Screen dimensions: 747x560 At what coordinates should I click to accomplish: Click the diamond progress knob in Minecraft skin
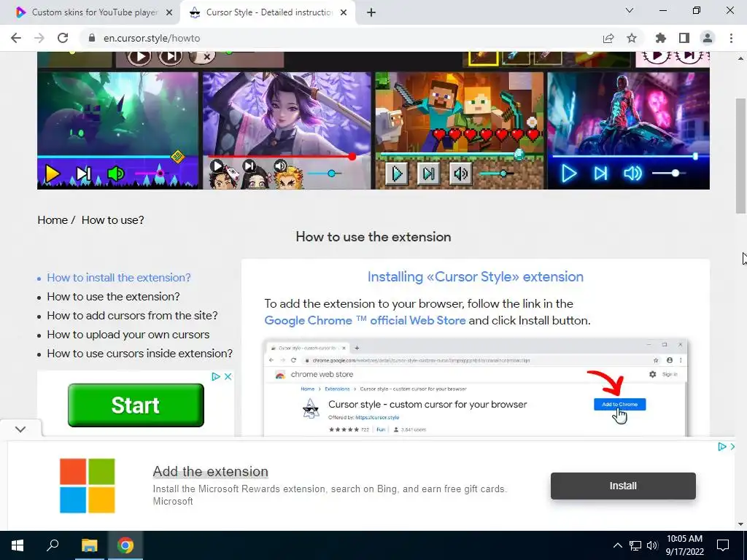519,155
